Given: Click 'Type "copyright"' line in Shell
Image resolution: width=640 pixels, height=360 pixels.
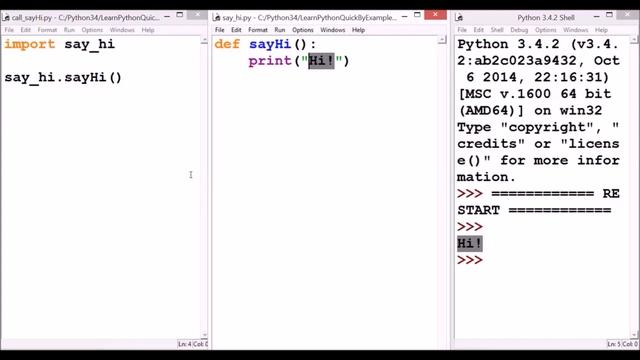Looking at the screenshot, I should [x=538, y=127].
